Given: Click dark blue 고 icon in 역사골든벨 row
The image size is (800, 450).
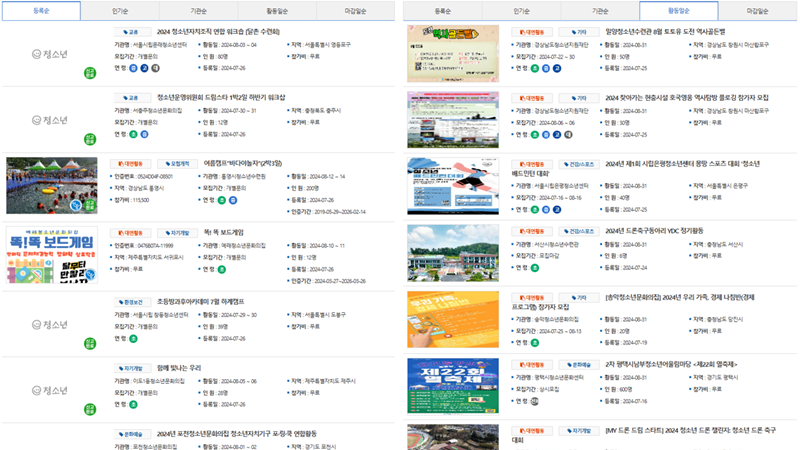Looking at the screenshot, I should coord(557,68).
